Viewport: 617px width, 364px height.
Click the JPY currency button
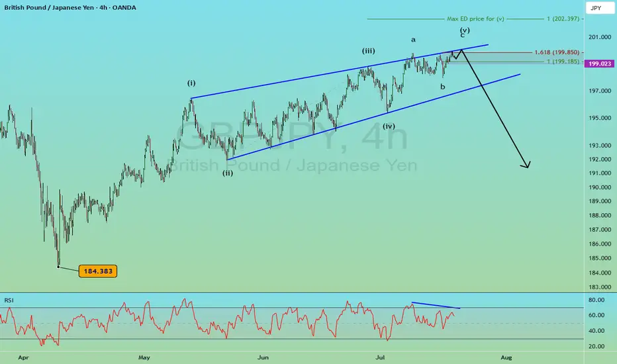600,8
